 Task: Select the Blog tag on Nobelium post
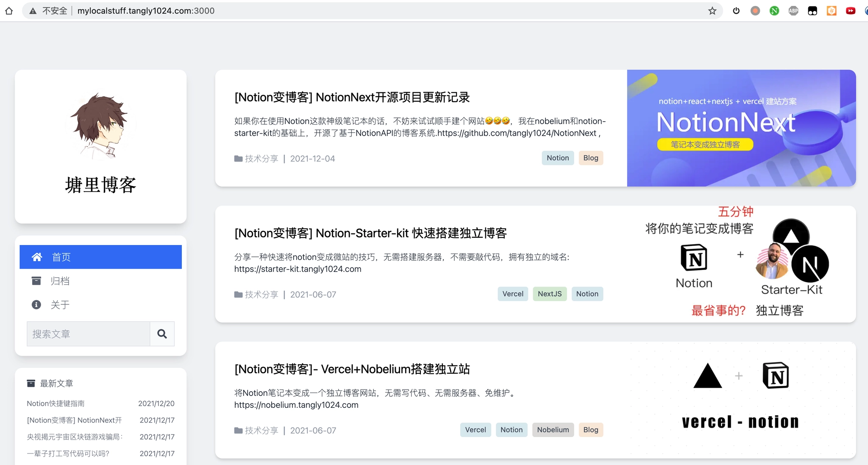(x=591, y=430)
